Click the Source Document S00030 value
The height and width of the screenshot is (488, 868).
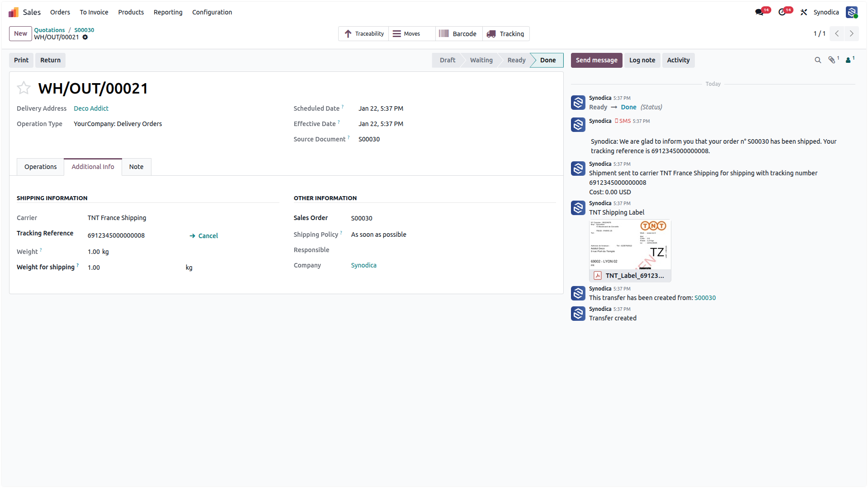click(x=369, y=139)
